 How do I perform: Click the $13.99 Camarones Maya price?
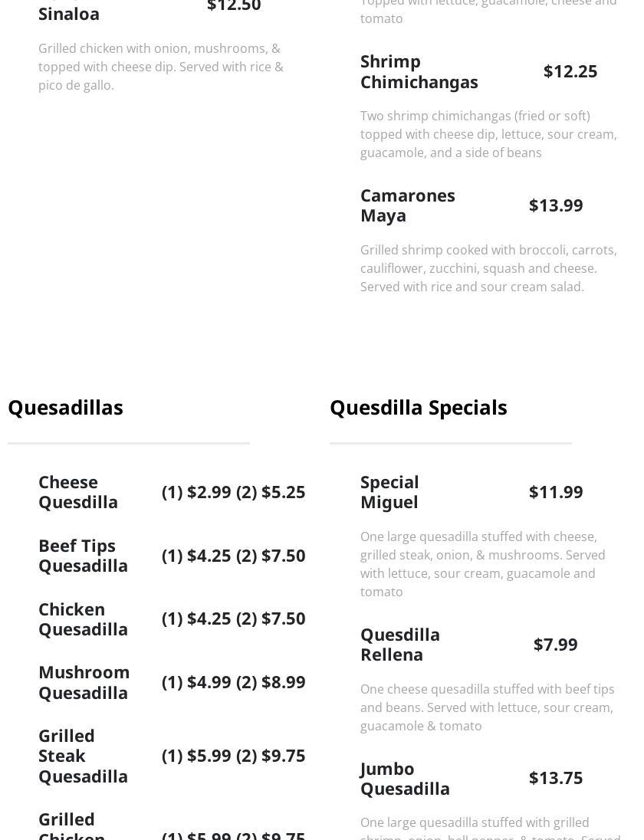[x=555, y=205]
